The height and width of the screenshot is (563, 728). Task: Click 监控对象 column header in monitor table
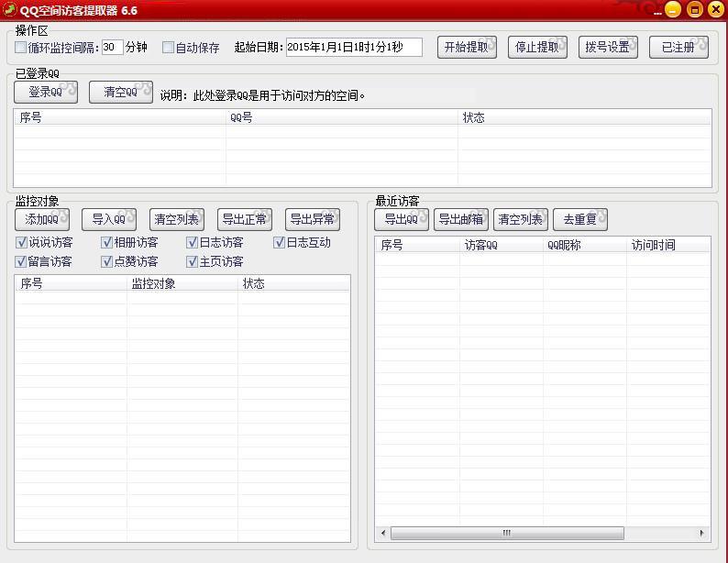[x=182, y=283]
